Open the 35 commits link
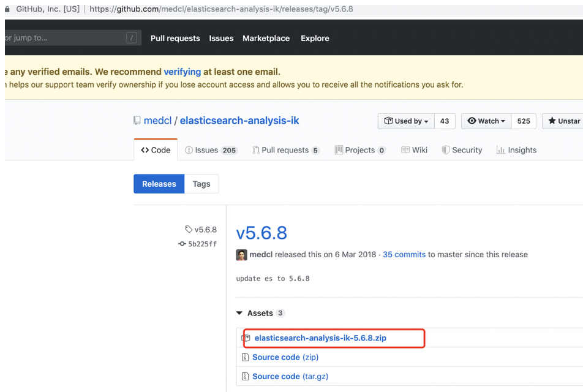Image resolution: width=583 pixels, height=392 pixels. [x=404, y=254]
